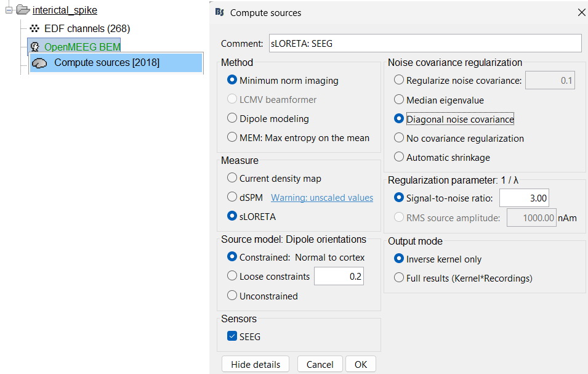This screenshot has height=374, width=588.
Task: Click the interictal_spike folder icon
Action: [23, 10]
